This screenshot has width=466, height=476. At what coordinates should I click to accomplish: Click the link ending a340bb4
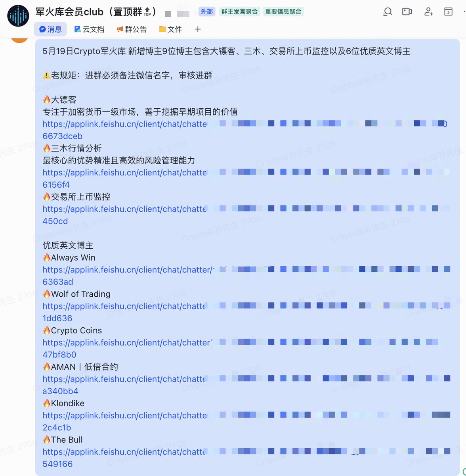[x=60, y=392]
